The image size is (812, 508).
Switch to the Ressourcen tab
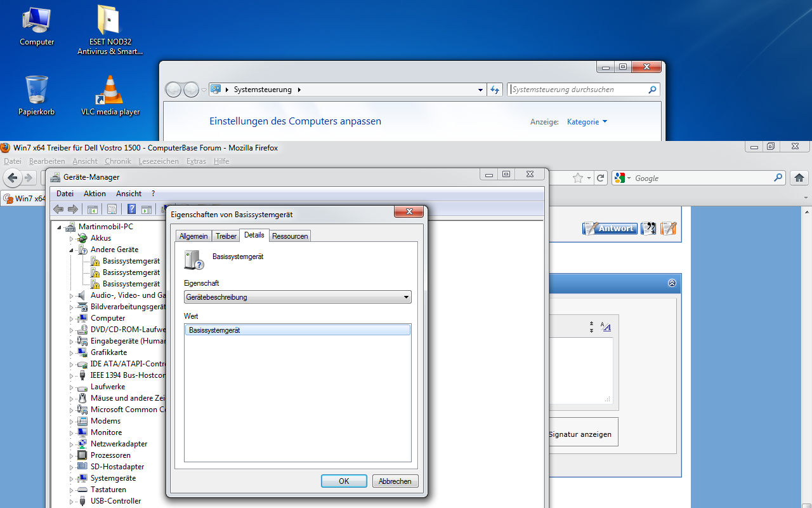(290, 236)
